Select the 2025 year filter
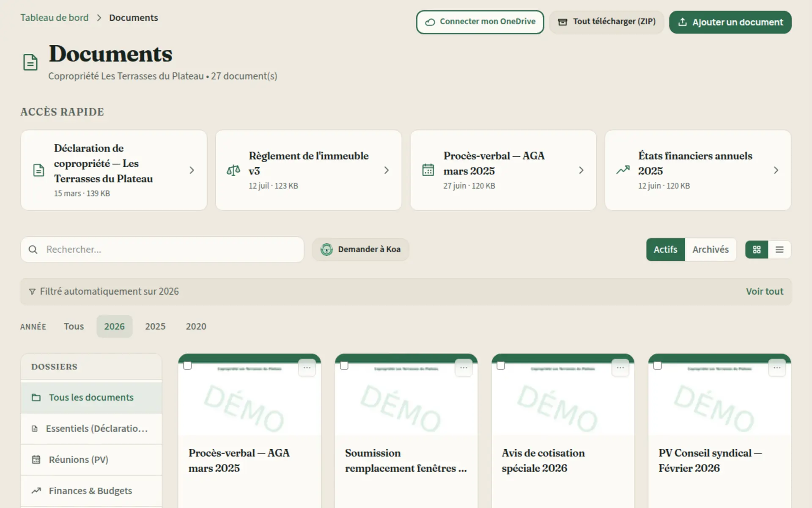The height and width of the screenshot is (508, 812). click(x=155, y=326)
